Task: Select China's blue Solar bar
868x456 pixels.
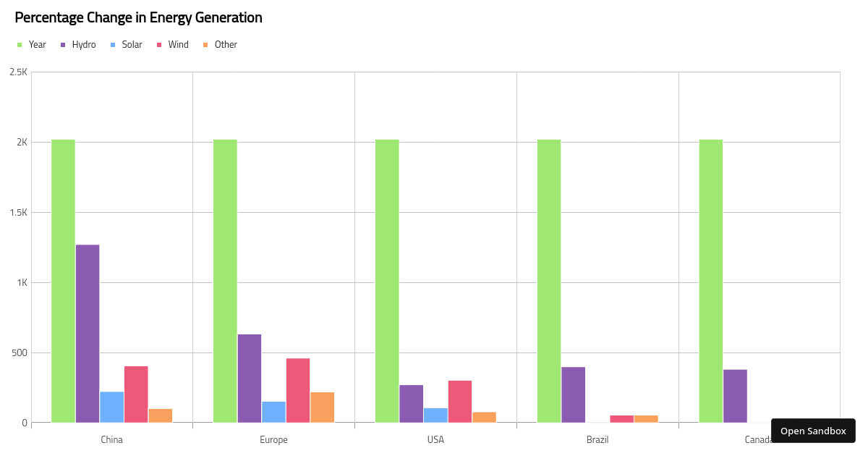Action: (112, 407)
